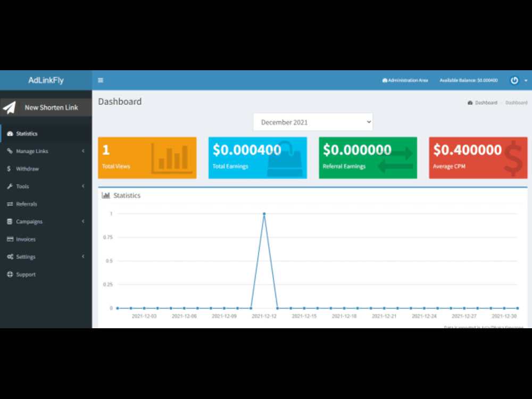Viewport: 532px width, 399px height.
Task: Click the Referrals exchange arrows icon
Action: point(10,204)
